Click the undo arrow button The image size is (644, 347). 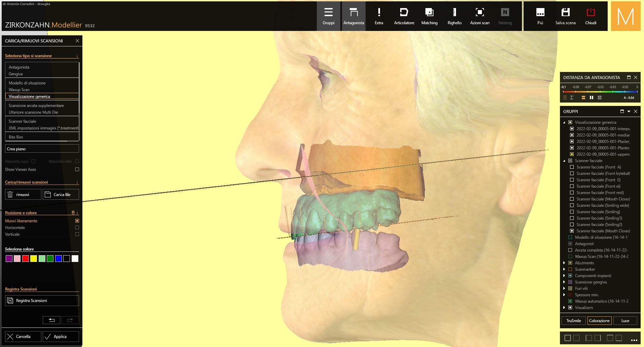point(51,320)
